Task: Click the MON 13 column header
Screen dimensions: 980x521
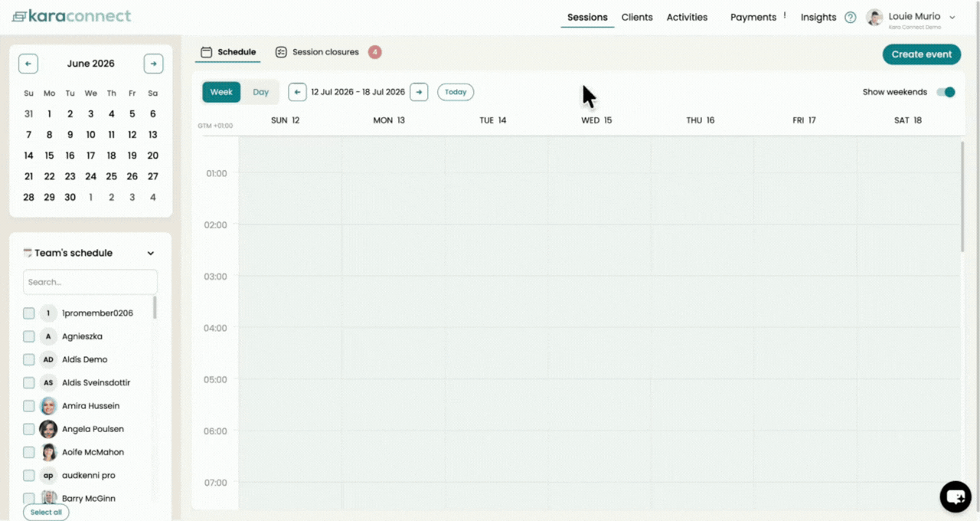Action: (x=389, y=120)
